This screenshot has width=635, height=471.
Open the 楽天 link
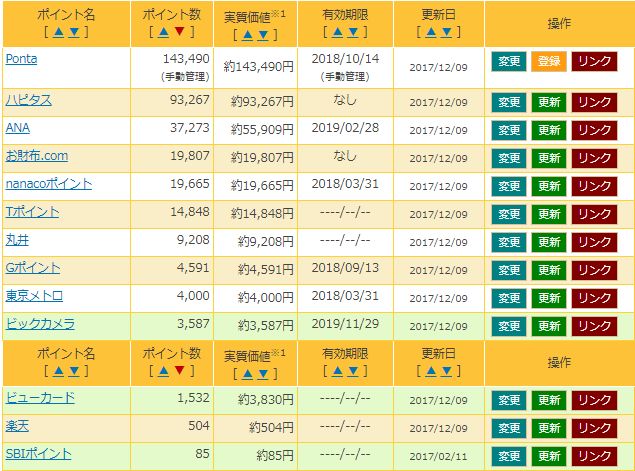point(17,426)
